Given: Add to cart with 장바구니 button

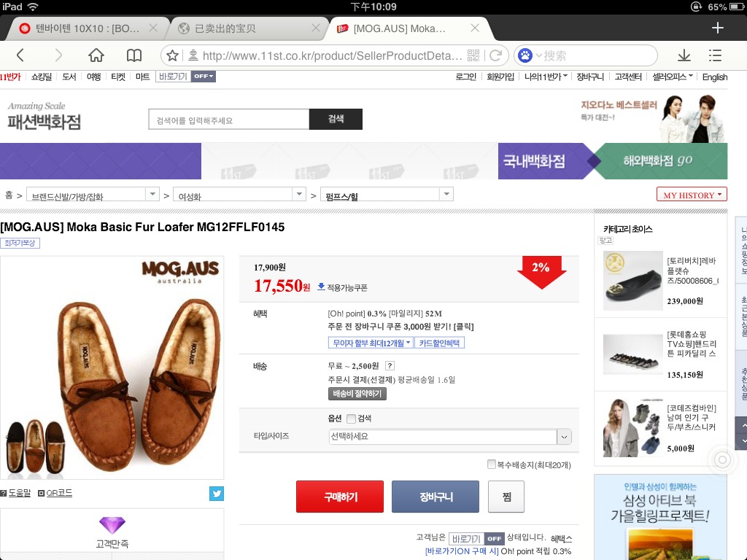Looking at the screenshot, I should pyautogui.click(x=436, y=497).
